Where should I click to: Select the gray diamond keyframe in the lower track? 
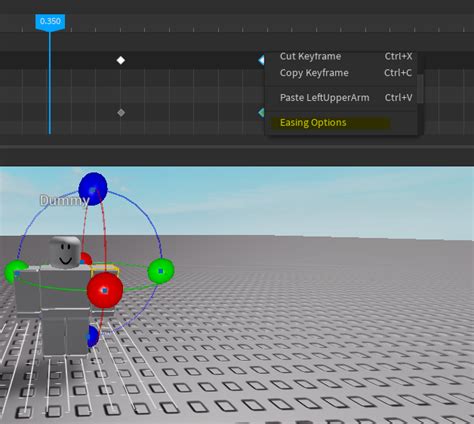121,113
